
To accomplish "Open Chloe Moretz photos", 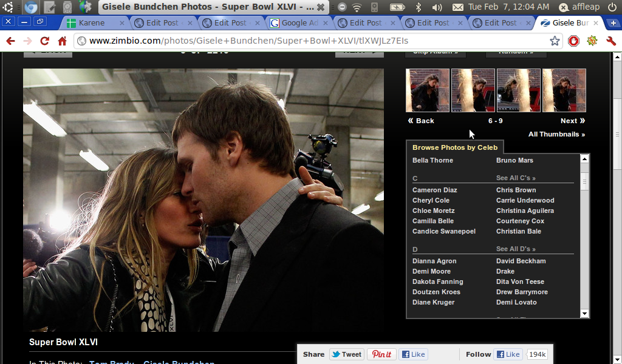I will coord(433,211).
